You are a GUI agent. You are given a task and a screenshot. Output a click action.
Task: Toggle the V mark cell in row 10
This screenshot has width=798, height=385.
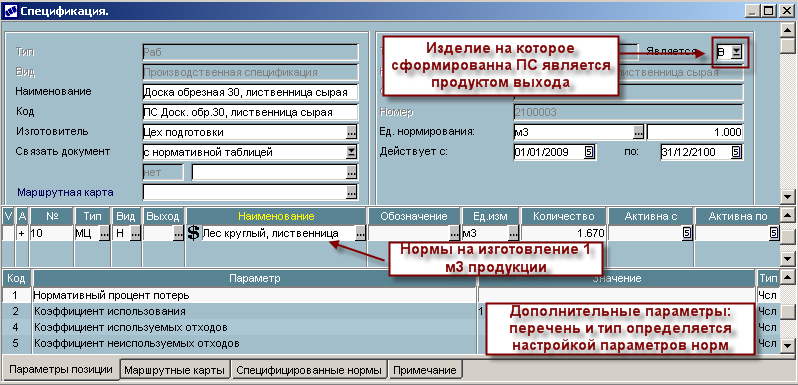(8, 234)
